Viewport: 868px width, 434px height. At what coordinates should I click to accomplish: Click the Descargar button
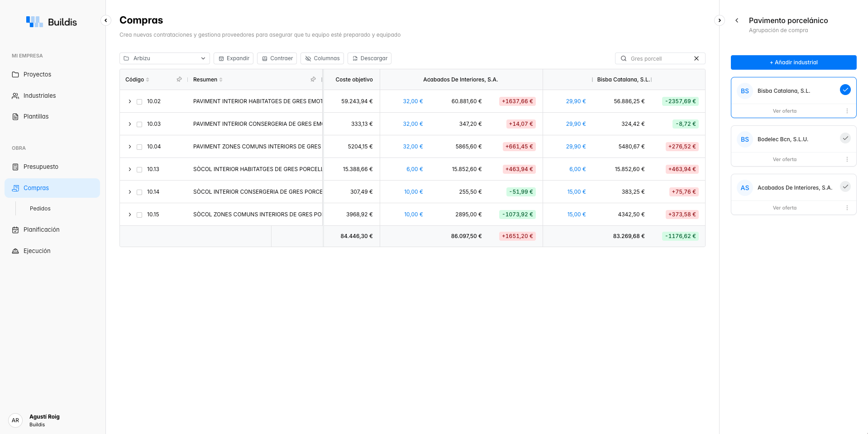tap(369, 58)
